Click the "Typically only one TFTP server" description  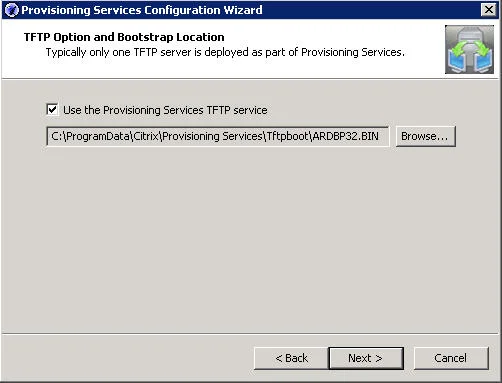coord(225,52)
